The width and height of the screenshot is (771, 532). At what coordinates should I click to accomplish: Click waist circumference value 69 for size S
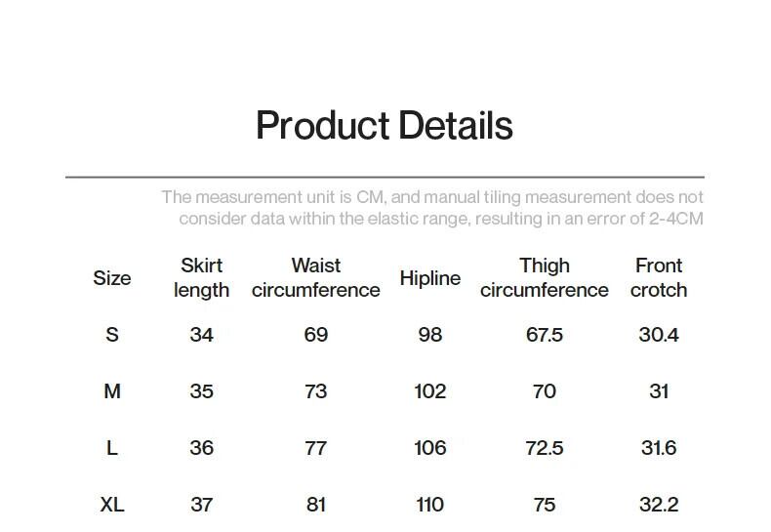pyautogui.click(x=315, y=335)
